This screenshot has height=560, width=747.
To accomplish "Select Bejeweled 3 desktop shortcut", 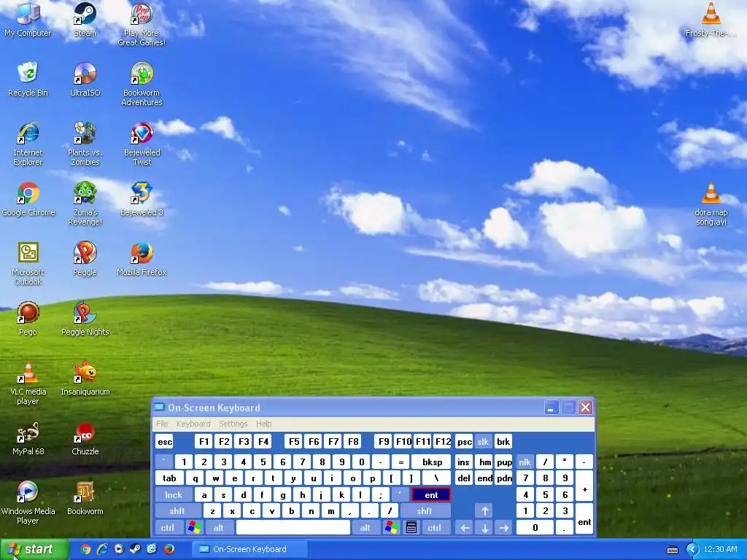I will tap(142, 199).
